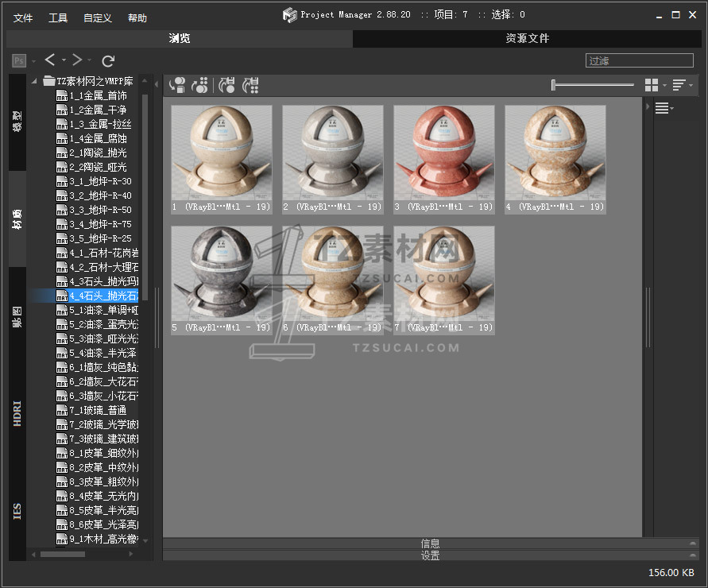Select the HDRI side tab
The width and height of the screenshot is (708, 588).
(x=17, y=413)
